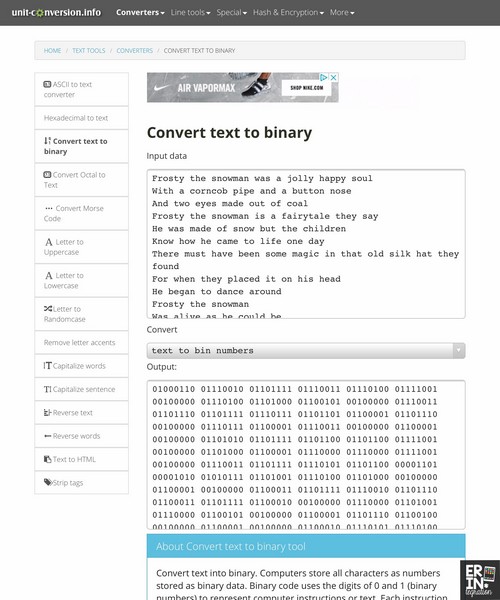Click the 'Frosty the snowman was a jolly happy soul' line
500x600 pixels.
click(262, 178)
